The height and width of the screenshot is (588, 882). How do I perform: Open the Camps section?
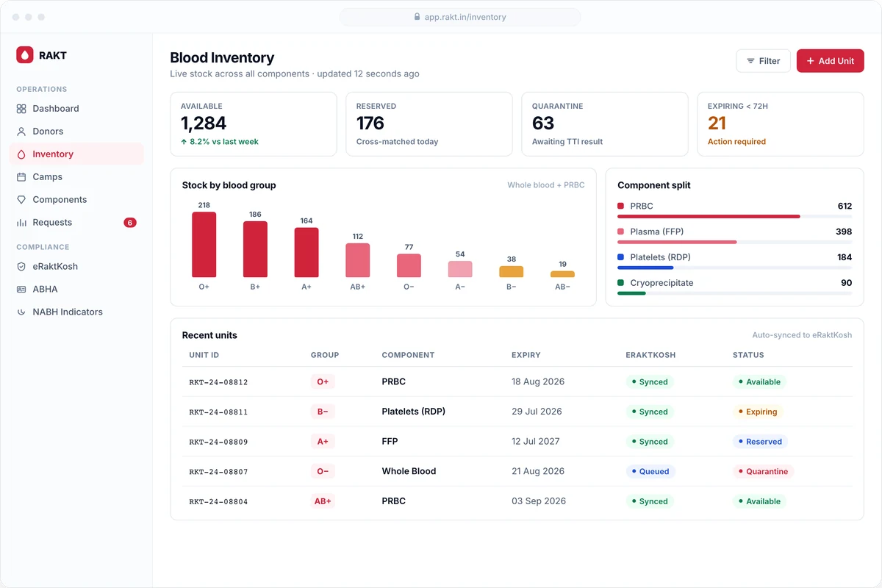coord(76,177)
